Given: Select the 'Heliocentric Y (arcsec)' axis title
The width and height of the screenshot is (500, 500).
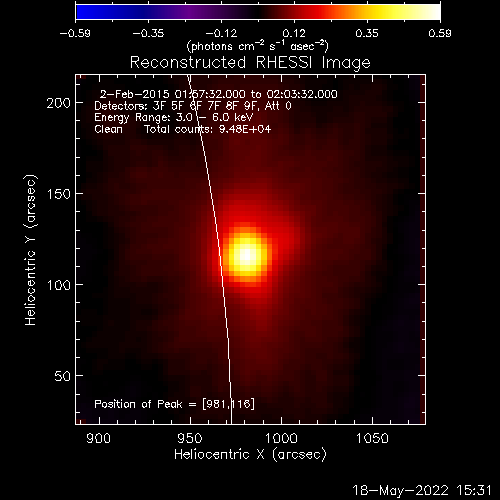Looking at the screenshot, I should (x=30, y=250).
